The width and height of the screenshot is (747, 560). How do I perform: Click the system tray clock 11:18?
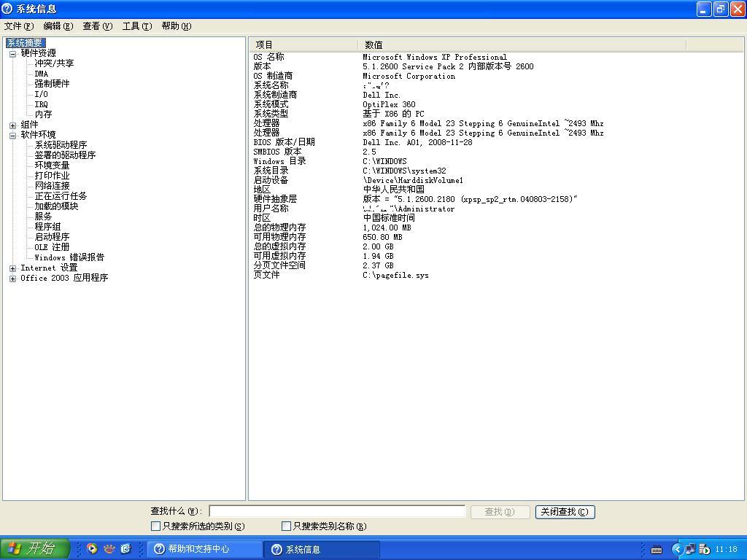pyautogui.click(x=726, y=550)
